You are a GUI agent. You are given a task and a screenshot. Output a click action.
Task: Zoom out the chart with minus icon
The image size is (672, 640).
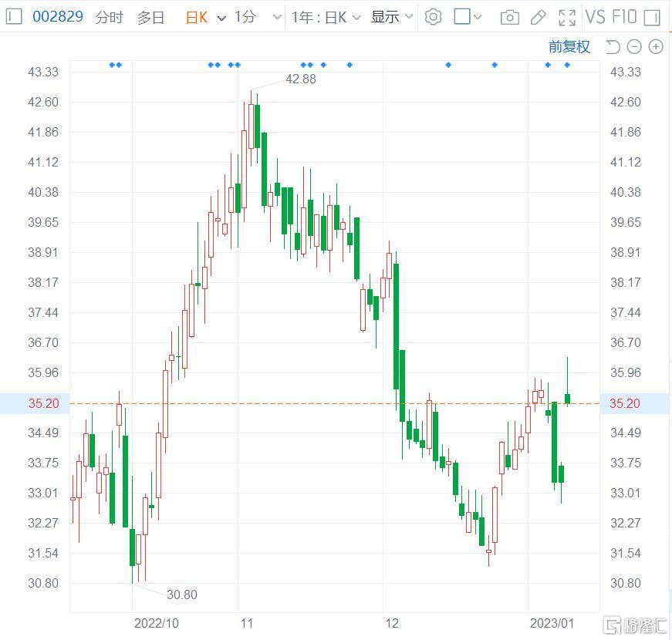[634, 47]
